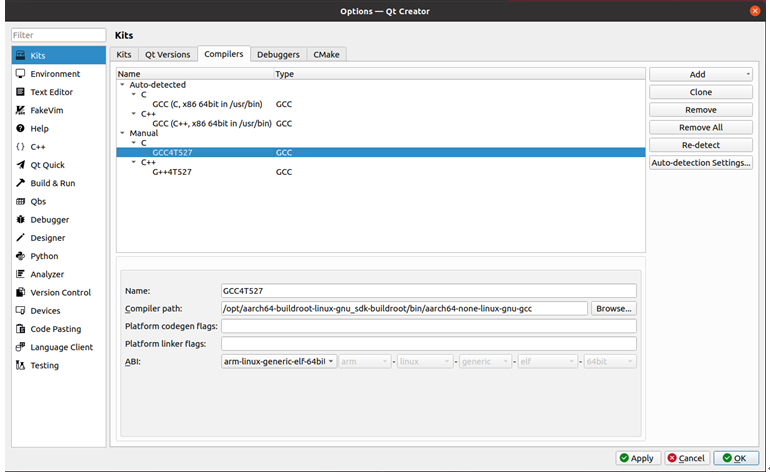Click the Compiler path field
Image resolution: width=770 pixels, height=476 pixels.
tap(404, 308)
